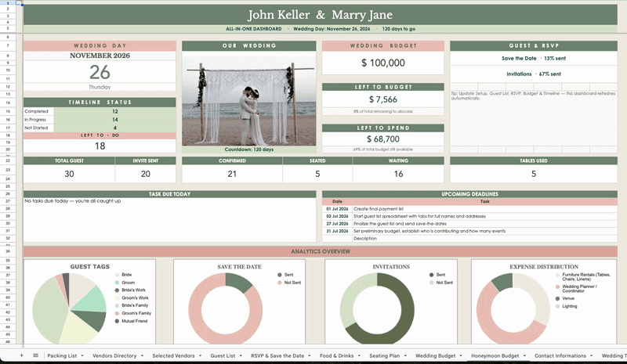
Task: Select the John Keller & Marry Jane title
Action: tap(320, 15)
